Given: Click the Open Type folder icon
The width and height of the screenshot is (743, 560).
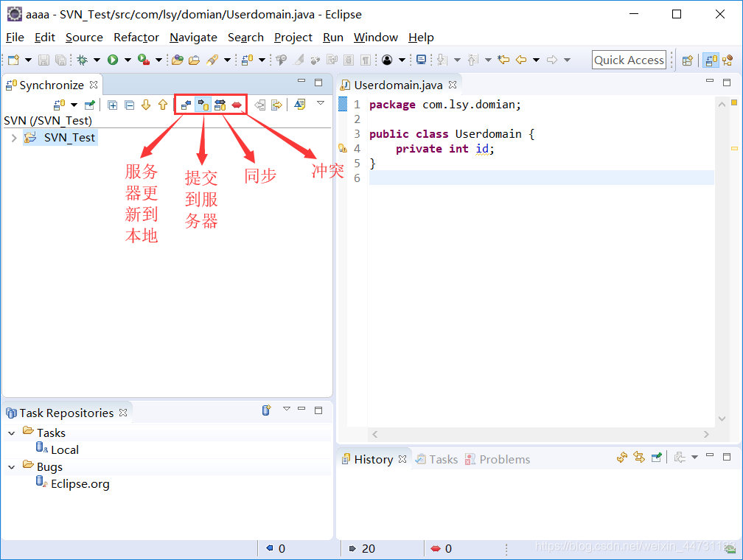Looking at the screenshot, I should (x=178, y=60).
